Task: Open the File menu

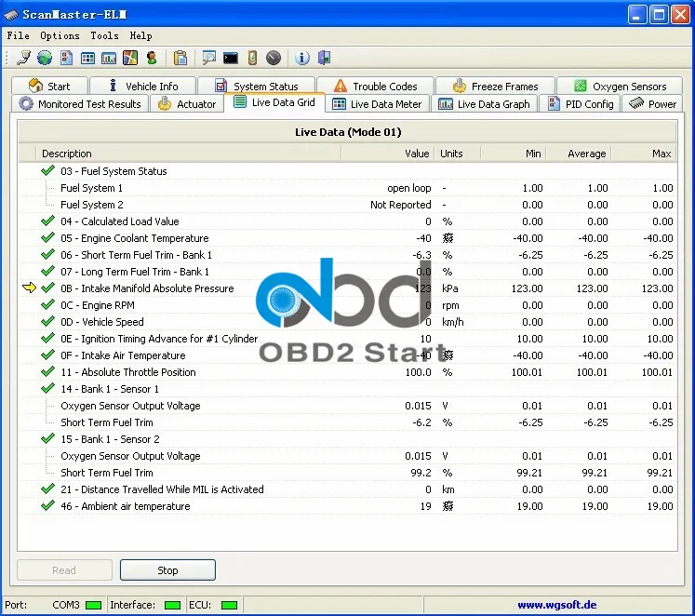Action: pyautogui.click(x=19, y=35)
